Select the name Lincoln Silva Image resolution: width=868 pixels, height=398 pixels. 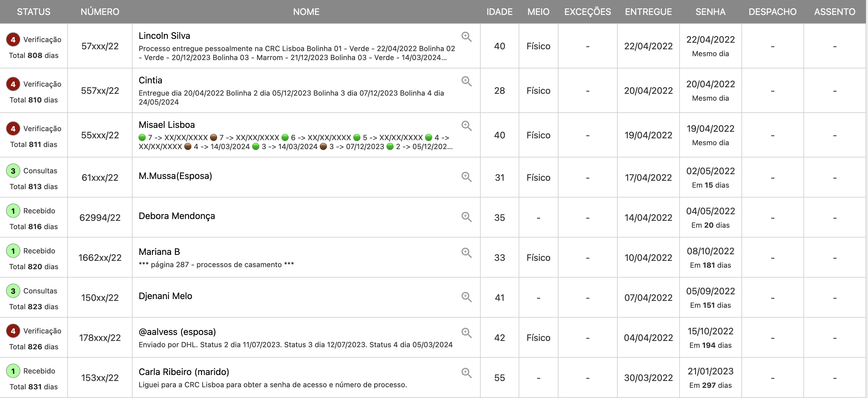click(x=164, y=36)
